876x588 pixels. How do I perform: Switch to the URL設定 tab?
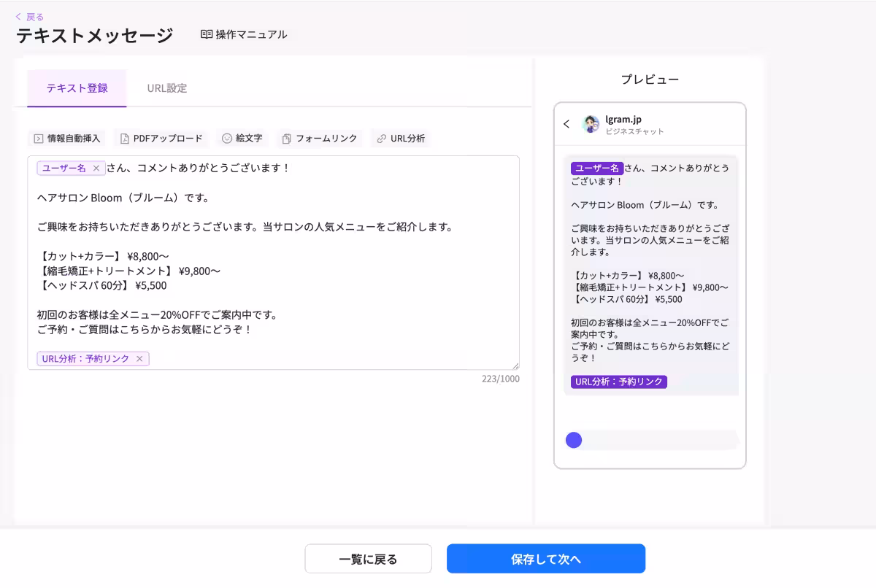point(167,88)
